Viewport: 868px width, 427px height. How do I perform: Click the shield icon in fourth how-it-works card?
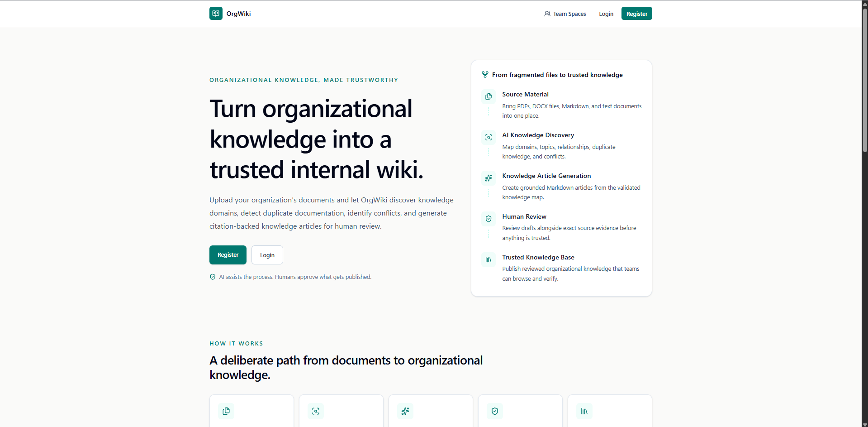495,411
